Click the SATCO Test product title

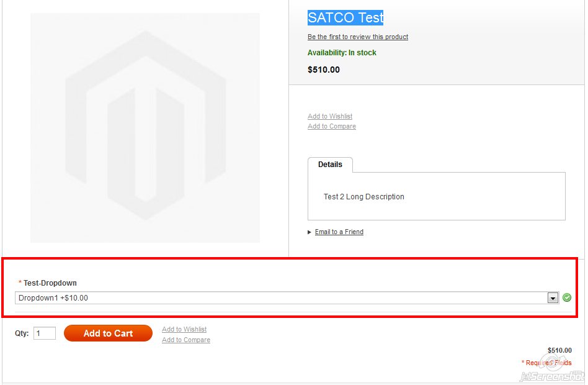pyautogui.click(x=345, y=17)
